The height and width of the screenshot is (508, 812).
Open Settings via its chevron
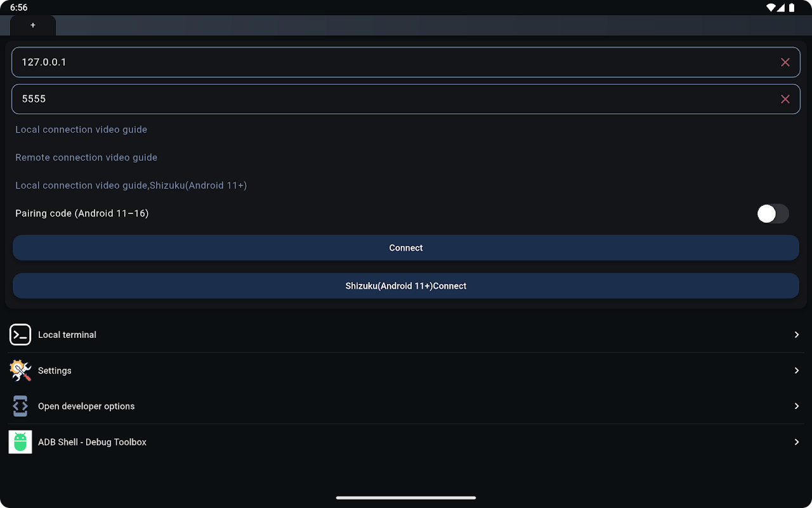(x=797, y=370)
